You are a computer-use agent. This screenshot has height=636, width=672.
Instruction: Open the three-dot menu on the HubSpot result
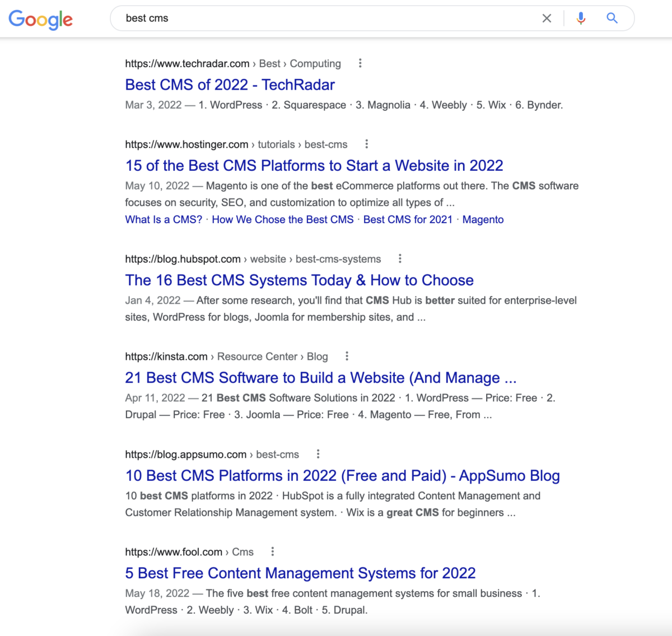(400, 258)
